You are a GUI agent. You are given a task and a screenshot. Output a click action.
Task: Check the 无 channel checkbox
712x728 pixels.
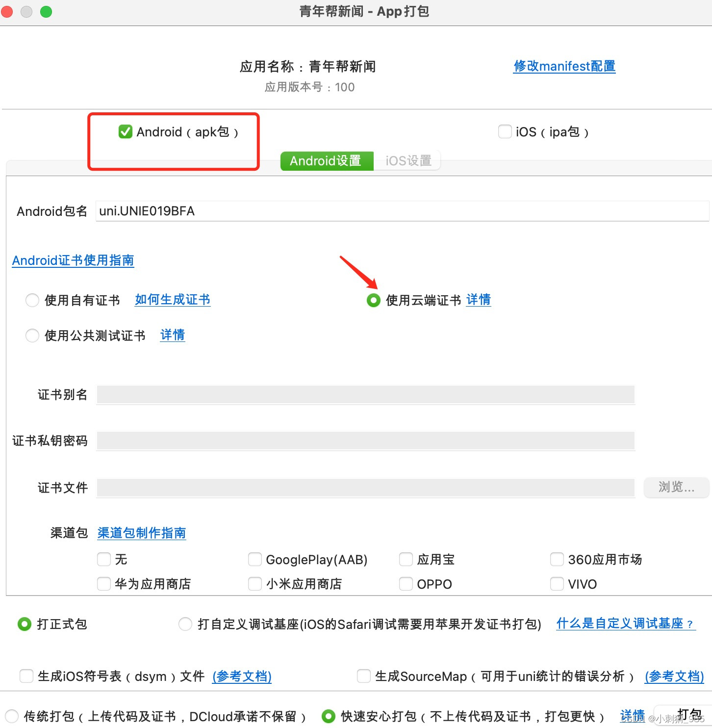104,559
